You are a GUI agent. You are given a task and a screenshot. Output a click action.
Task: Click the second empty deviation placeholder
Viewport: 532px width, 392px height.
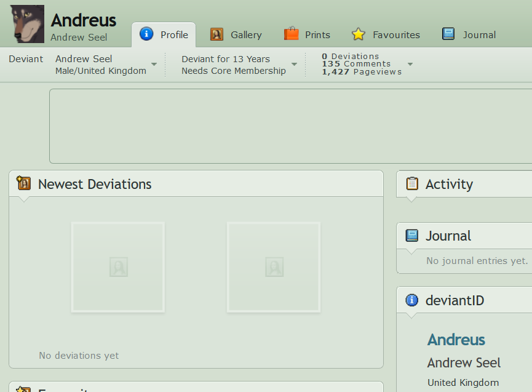click(x=274, y=267)
